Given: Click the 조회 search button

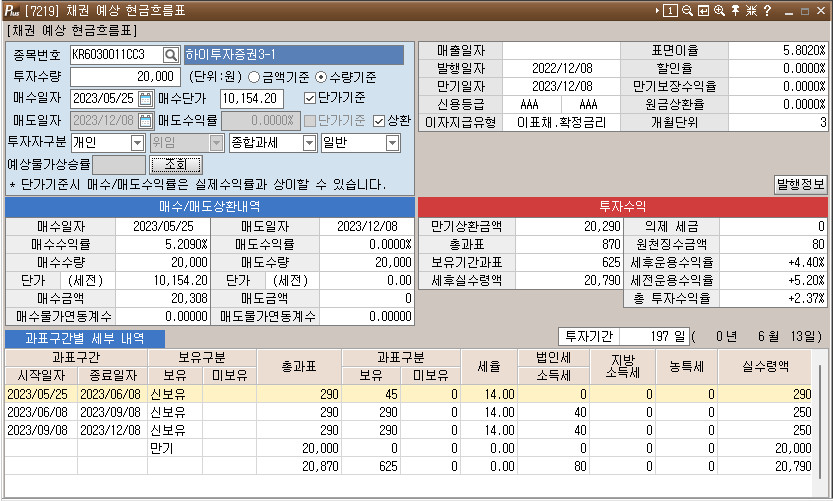Looking at the screenshot, I should tap(176, 165).
